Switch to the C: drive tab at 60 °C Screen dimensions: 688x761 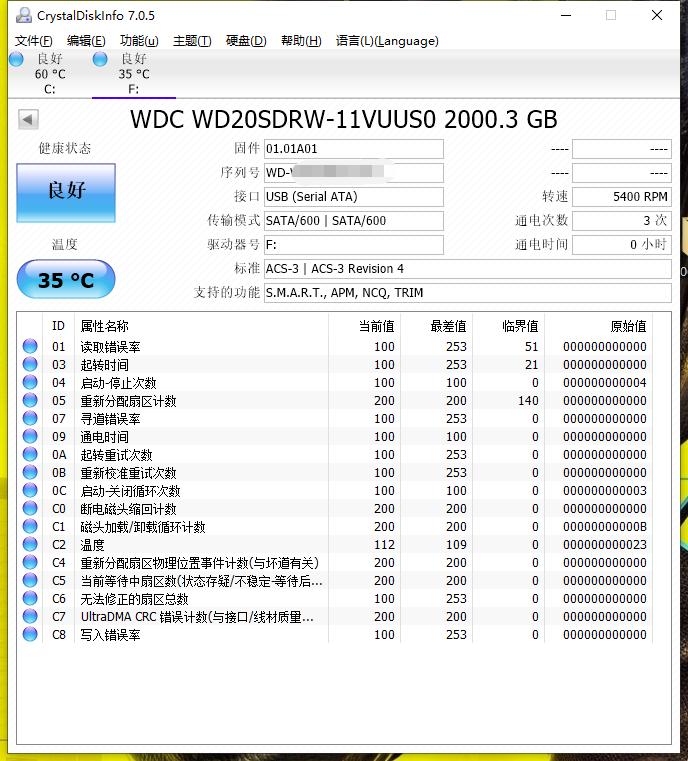pyautogui.click(x=50, y=74)
